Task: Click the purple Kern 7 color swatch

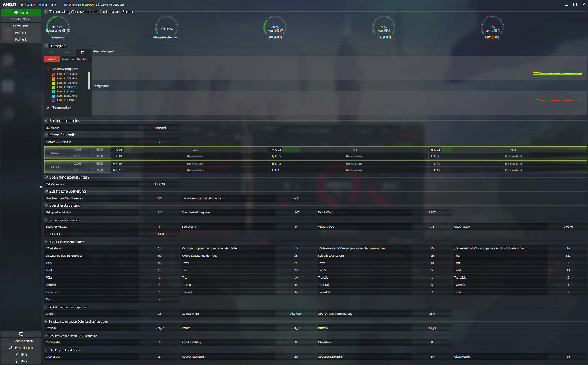Action: pyautogui.click(x=53, y=100)
